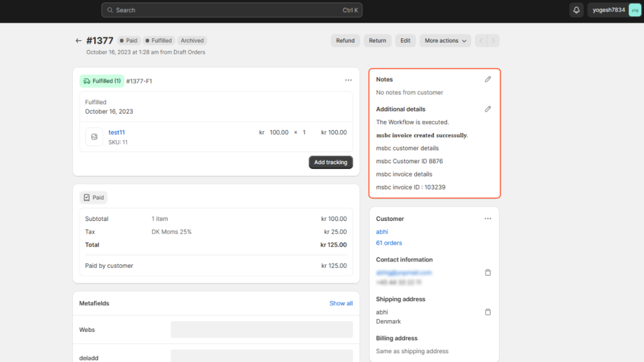Click the Subtotal '1 item' text
This screenshot has height=362, width=644.
pos(160,219)
